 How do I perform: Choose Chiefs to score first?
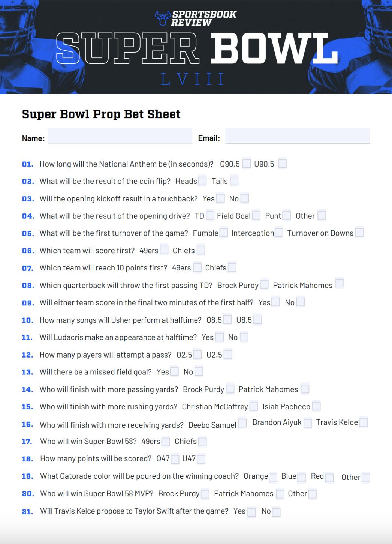pyautogui.click(x=201, y=250)
